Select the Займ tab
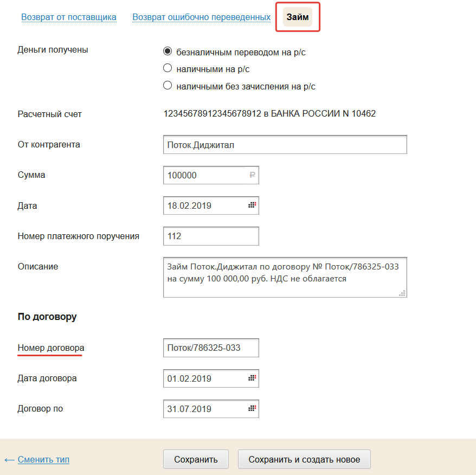 pyautogui.click(x=298, y=17)
